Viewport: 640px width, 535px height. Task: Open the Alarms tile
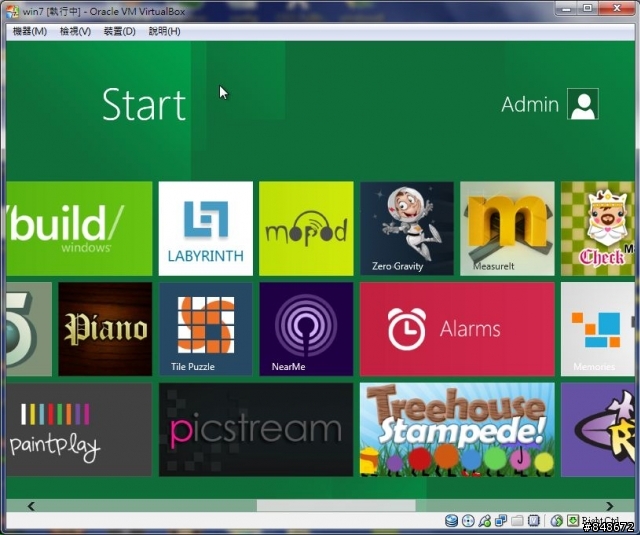[x=457, y=329]
